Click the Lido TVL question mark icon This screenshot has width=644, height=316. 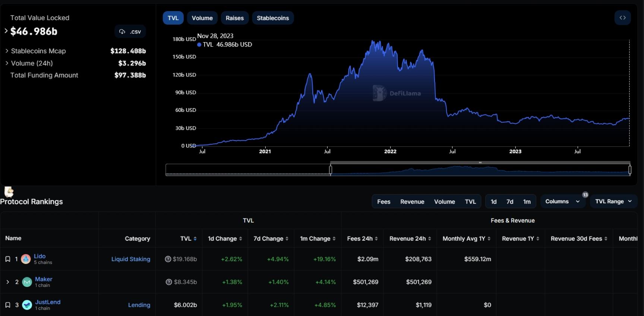168,259
